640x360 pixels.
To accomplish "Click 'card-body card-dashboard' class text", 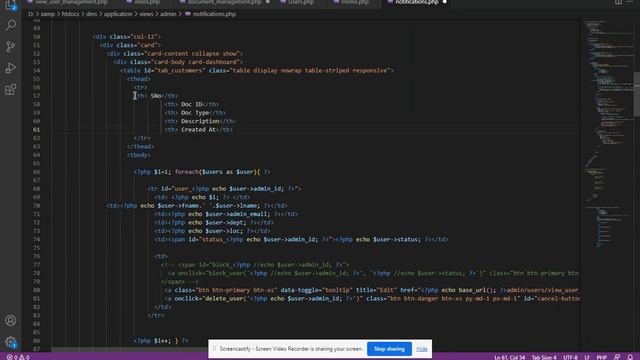I will point(195,62).
